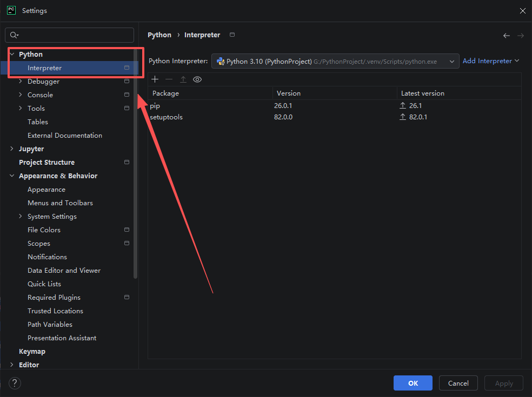The image size is (532, 397).
Task: Select the setuptools package row
Action: coord(335,117)
